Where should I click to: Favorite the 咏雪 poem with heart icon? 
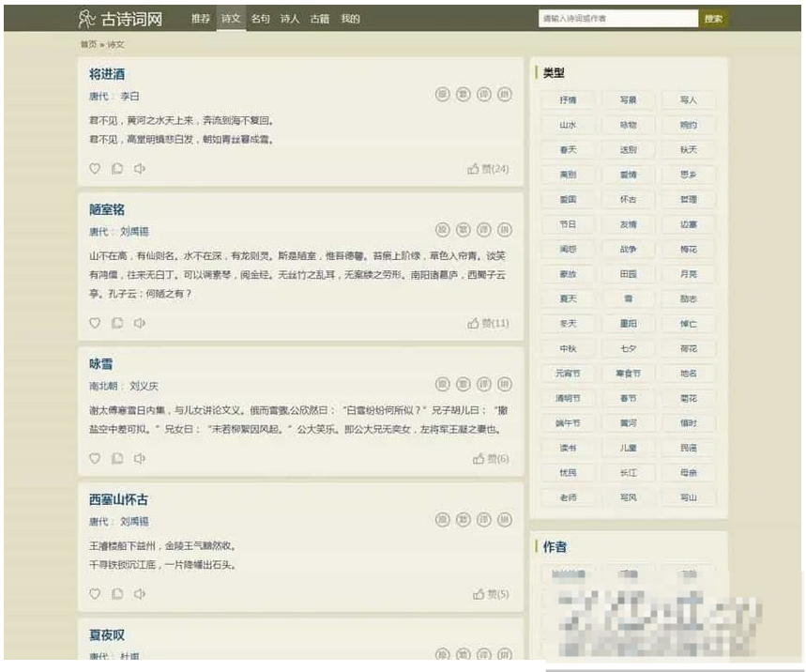(x=95, y=458)
